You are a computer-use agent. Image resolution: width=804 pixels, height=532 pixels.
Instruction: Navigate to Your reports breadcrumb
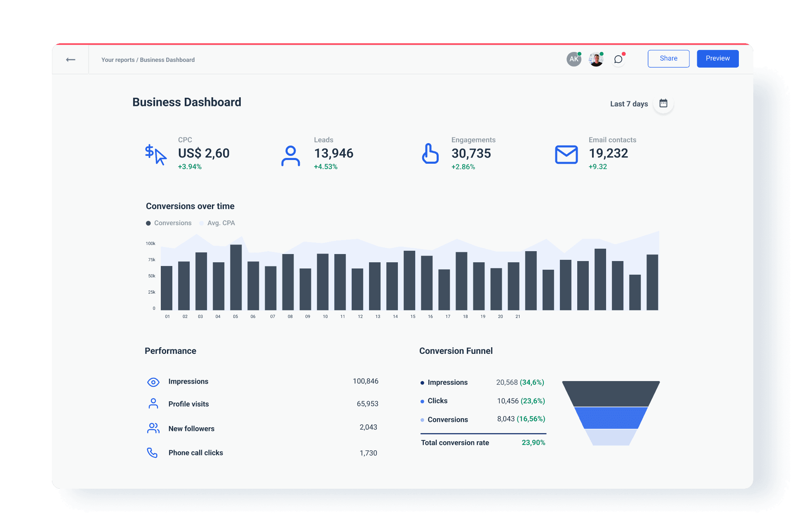[118, 59]
